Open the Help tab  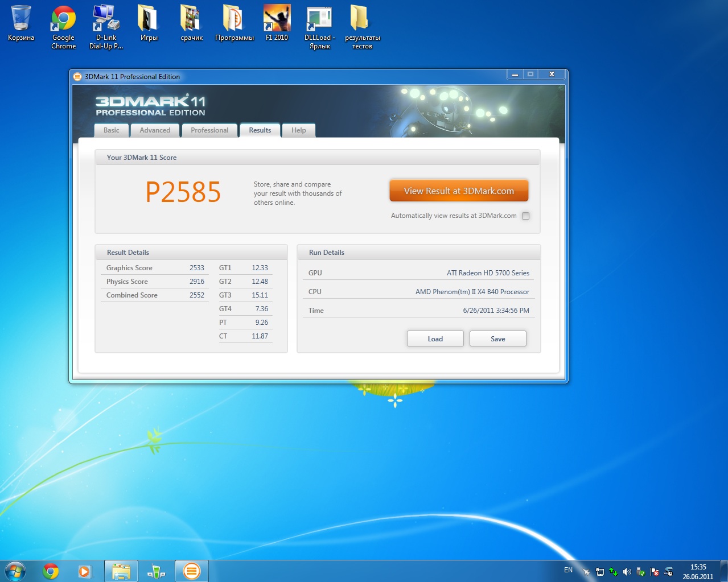coord(299,130)
